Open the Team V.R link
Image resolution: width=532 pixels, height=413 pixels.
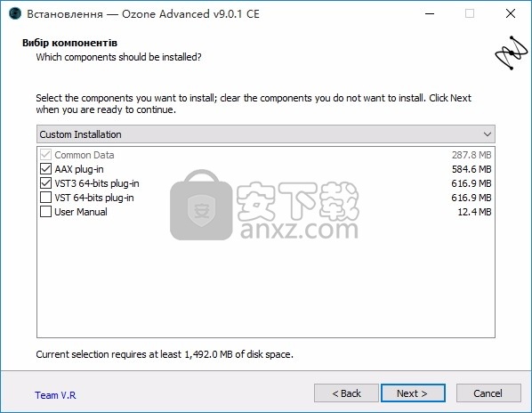coord(55,395)
